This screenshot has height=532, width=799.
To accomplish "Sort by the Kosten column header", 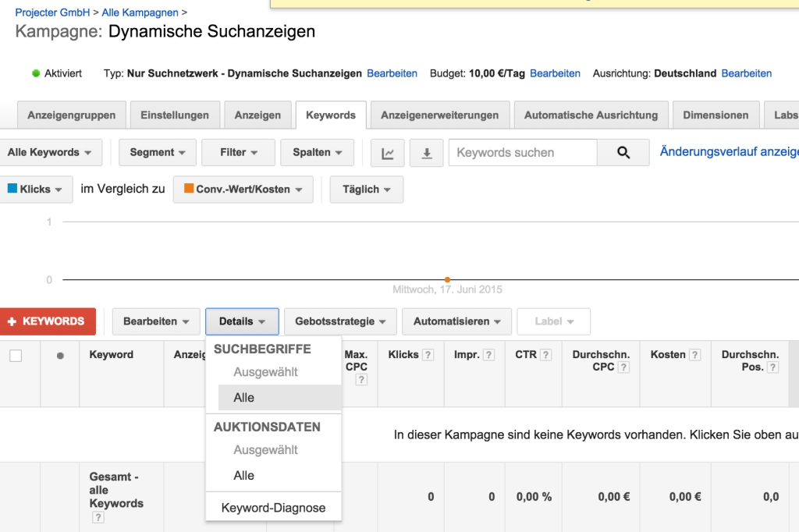I will coord(668,355).
